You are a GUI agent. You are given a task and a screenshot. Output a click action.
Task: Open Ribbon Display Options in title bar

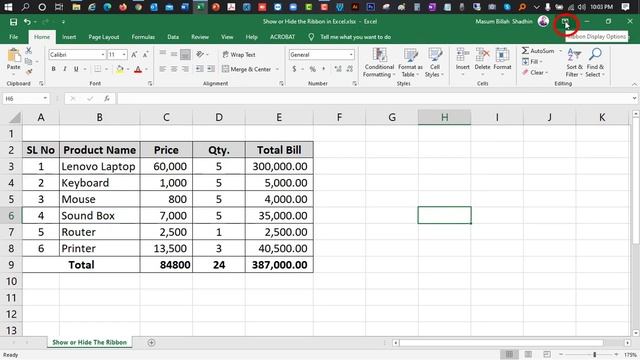pos(565,22)
